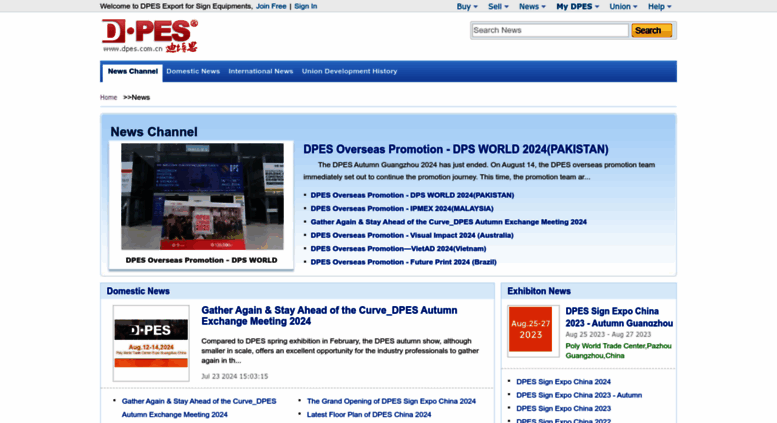Click the Join Free link
The width and height of the screenshot is (777, 423).
click(271, 6)
